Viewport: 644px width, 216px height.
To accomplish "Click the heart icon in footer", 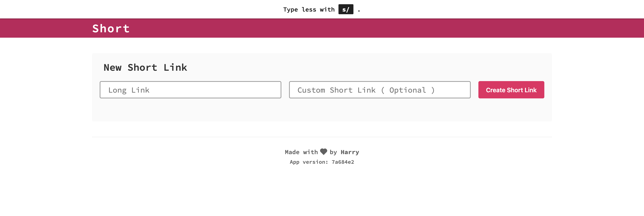I will (324, 152).
